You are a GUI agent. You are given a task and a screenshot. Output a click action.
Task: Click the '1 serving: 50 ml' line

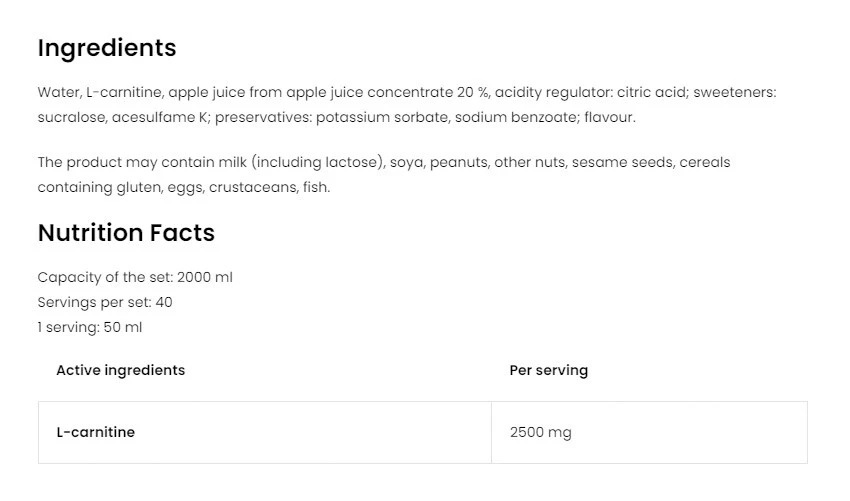90,327
